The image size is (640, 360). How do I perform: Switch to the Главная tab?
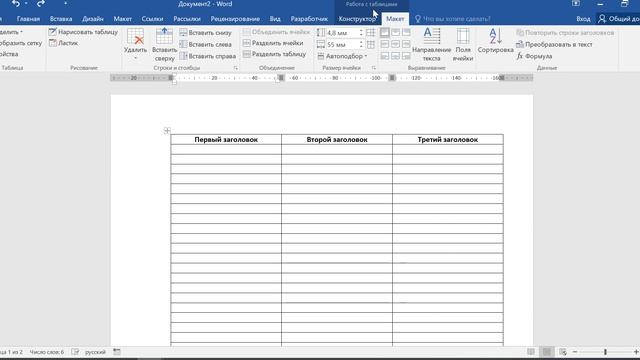click(x=28, y=19)
